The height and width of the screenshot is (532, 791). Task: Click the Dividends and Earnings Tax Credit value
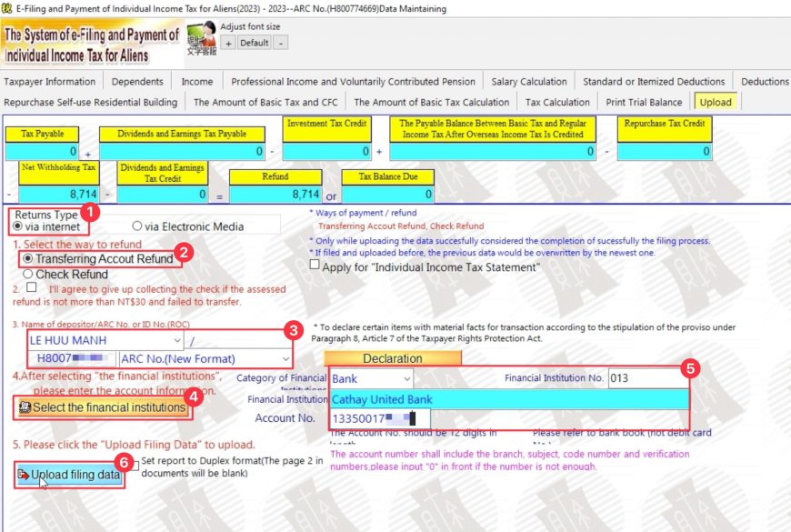(x=163, y=195)
